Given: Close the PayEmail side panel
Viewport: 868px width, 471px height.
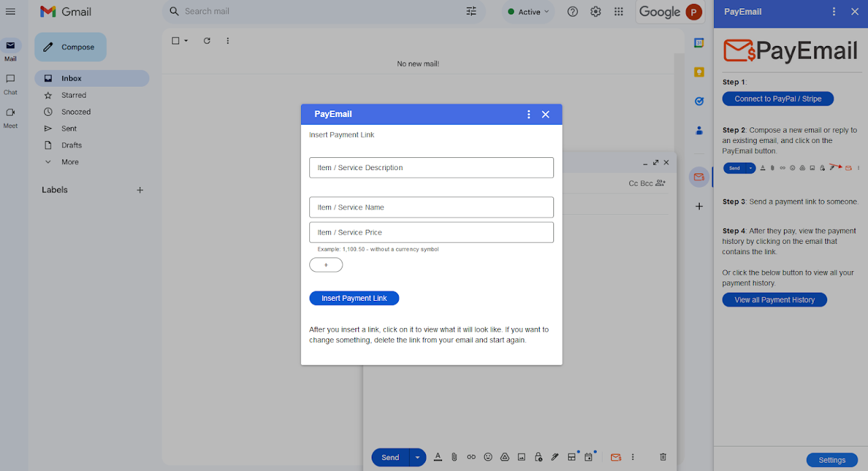Looking at the screenshot, I should coord(854,12).
